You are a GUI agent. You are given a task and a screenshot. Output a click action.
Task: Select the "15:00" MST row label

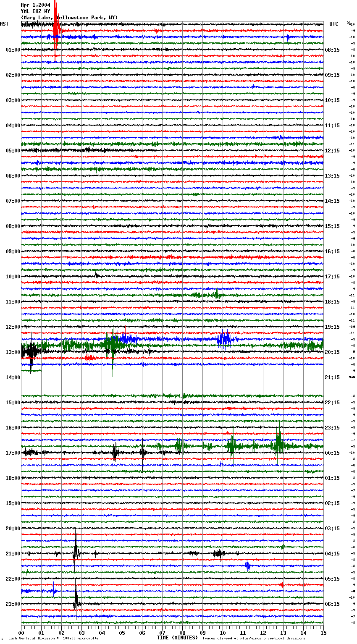[x=13, y=403]
